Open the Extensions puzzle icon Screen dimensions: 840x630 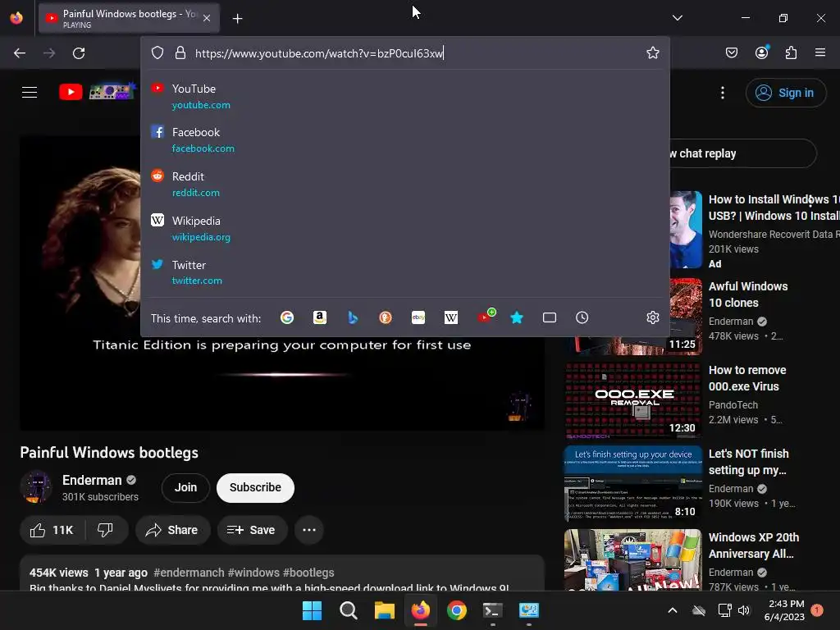click(792, 52)
